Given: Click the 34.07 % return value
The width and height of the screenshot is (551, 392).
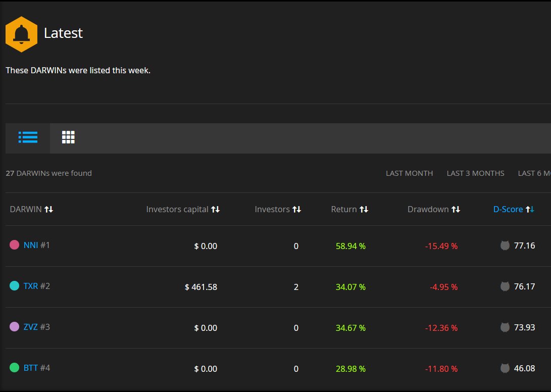Looking at the screenshot, I should coord(350,287).
